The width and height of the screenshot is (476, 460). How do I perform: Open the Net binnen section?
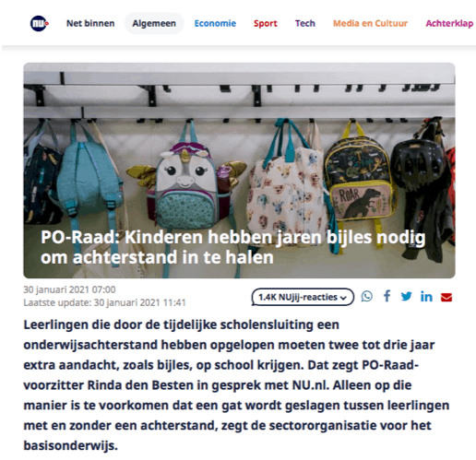click(x=90, y=23)
